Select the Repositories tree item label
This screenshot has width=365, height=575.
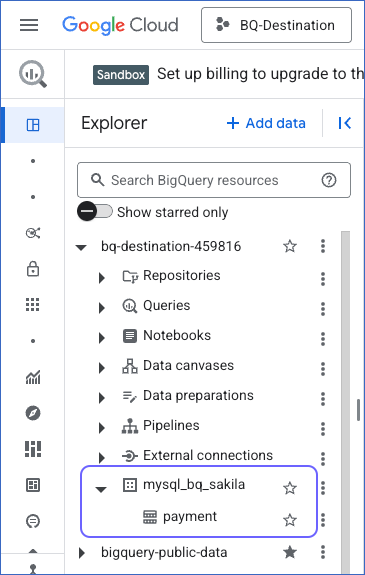coord(182,275)
